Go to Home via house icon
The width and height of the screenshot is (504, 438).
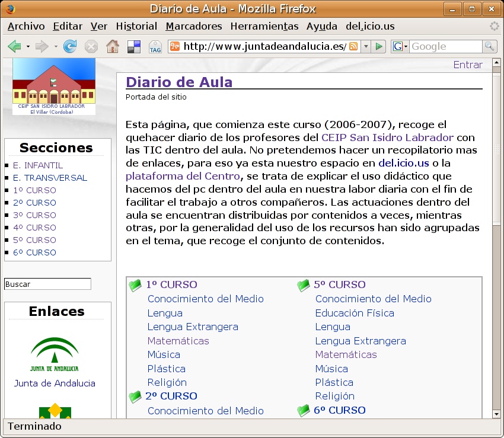(x=112, y=46)
